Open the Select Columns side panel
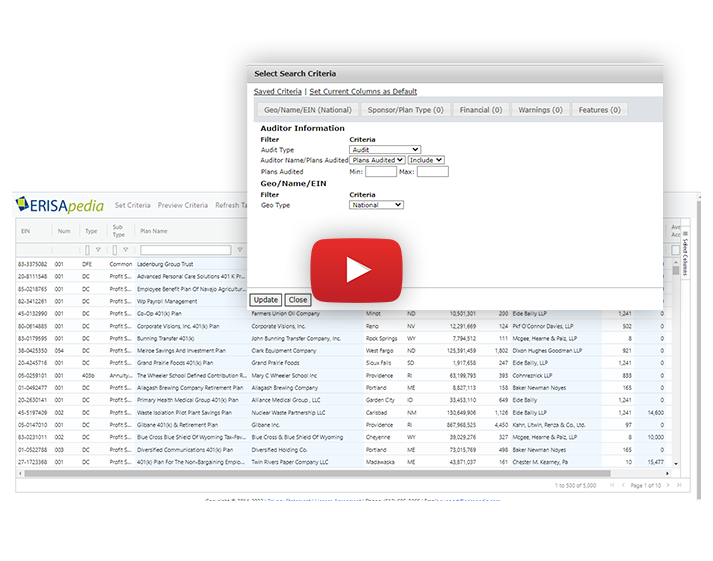 pyautogui.click(x=685, y=253)
